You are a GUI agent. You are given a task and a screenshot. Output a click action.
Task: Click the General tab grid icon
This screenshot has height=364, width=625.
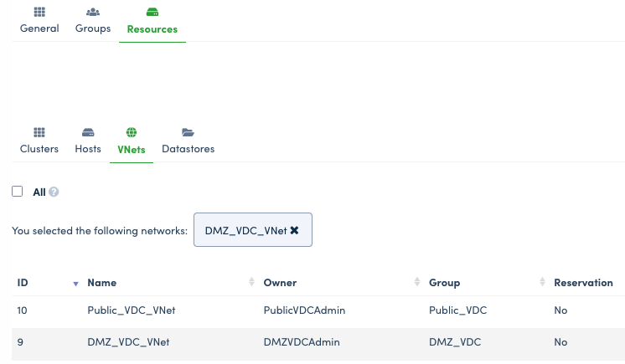tap(39, 13)
